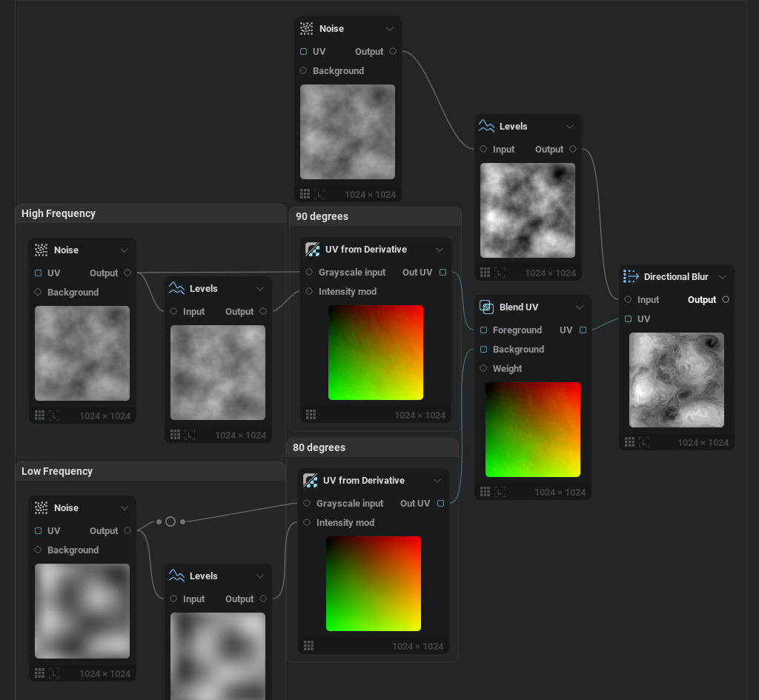Click the Weight socket on Blend UV
This screenshot has height=700, width=759.
(484, 368)
